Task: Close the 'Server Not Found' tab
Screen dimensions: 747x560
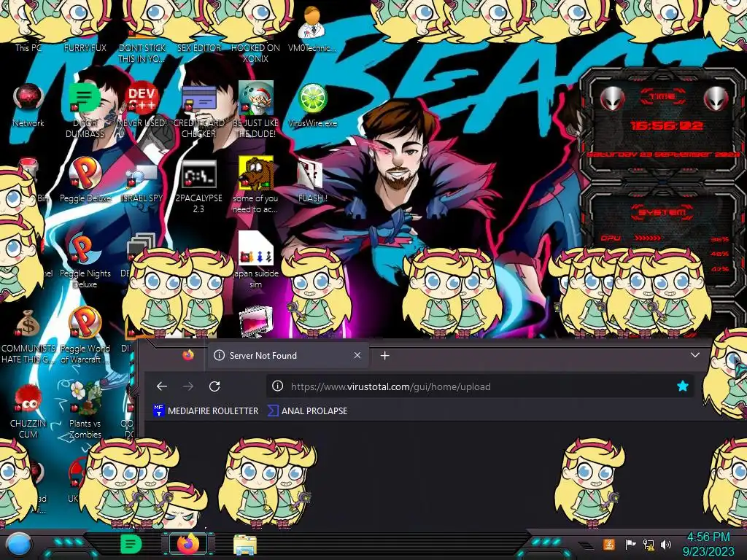Action: 357,355
